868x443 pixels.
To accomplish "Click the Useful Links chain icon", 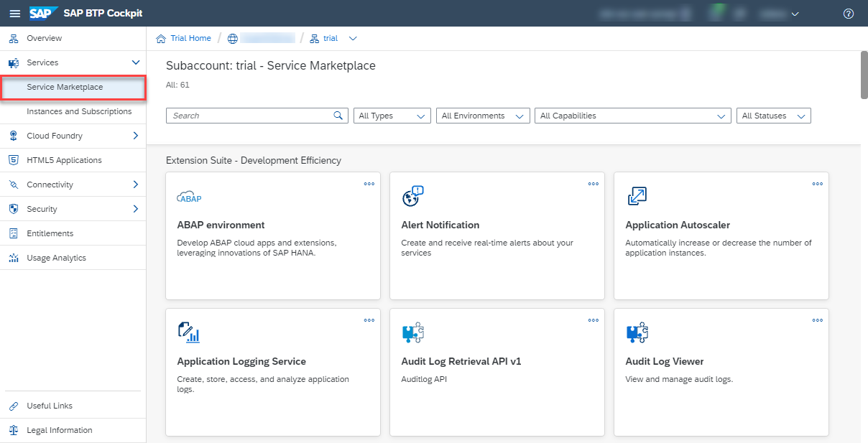I will pyautogui.click(x=13, y=406).
